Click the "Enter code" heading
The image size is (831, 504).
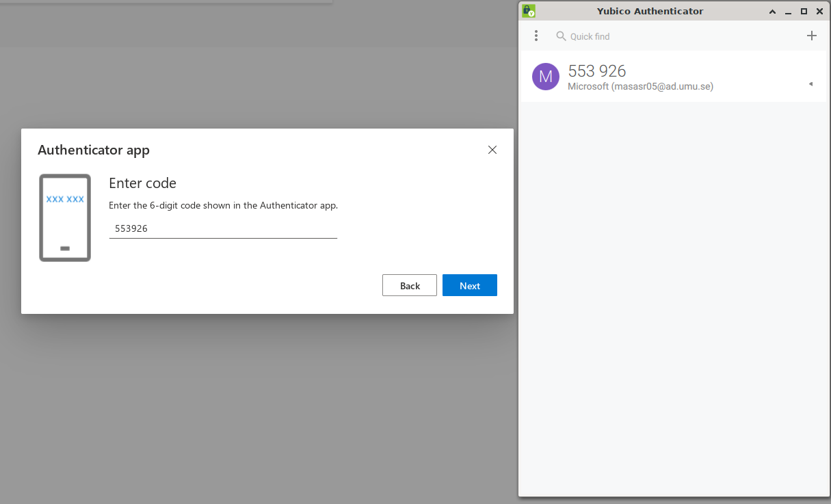coord(142,183)
